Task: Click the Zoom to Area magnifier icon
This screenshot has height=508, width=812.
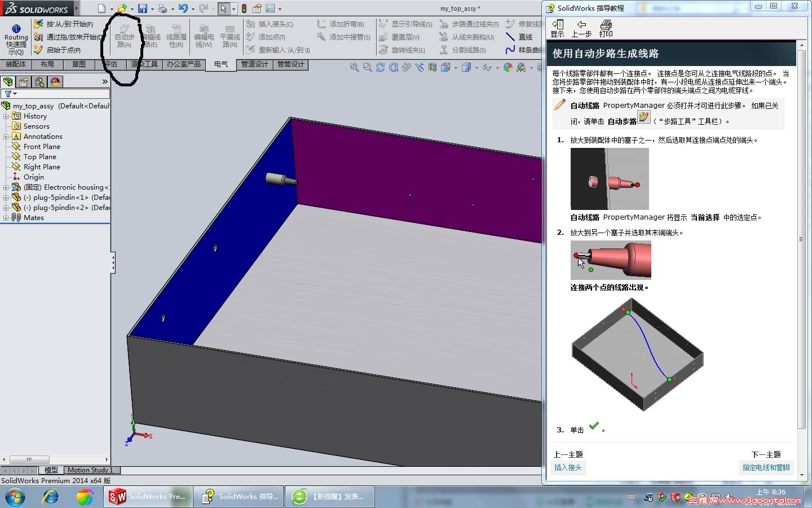Action: [x=367, y=67]
